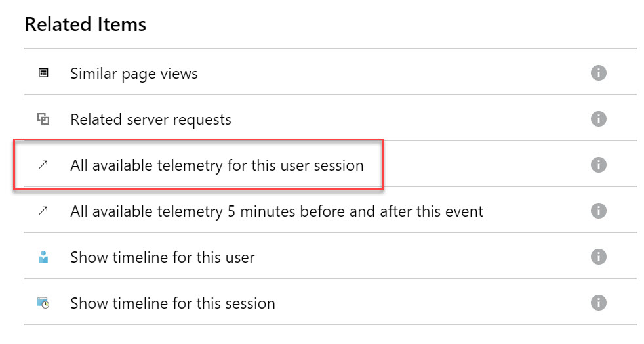Click the arrow icon beside user session telemetry
644x344 pixels.
(x=43, y=165)
